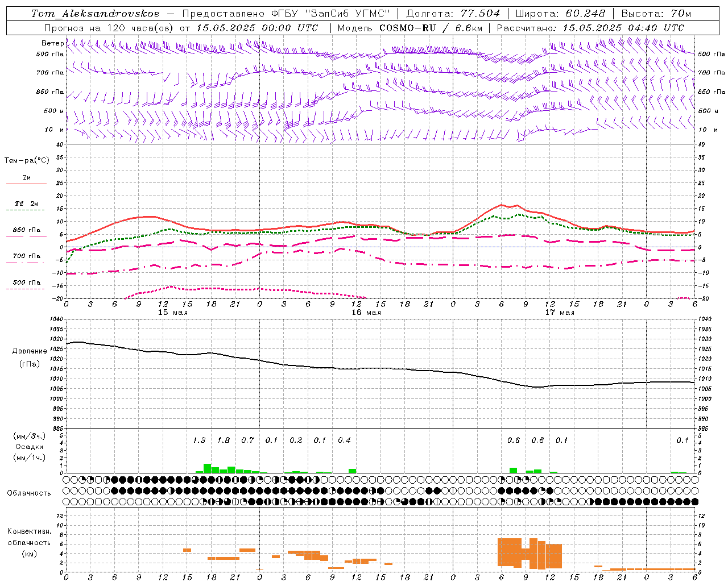
Task: Click the Высота: 70м header field
Action: click(x=656, y=14)
